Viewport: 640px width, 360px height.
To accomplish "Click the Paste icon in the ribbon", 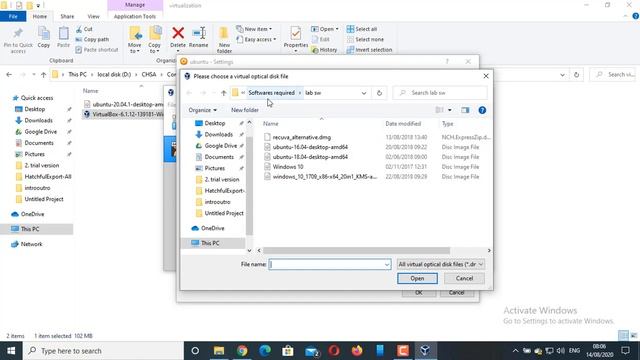I will click(x=63, y=37).
